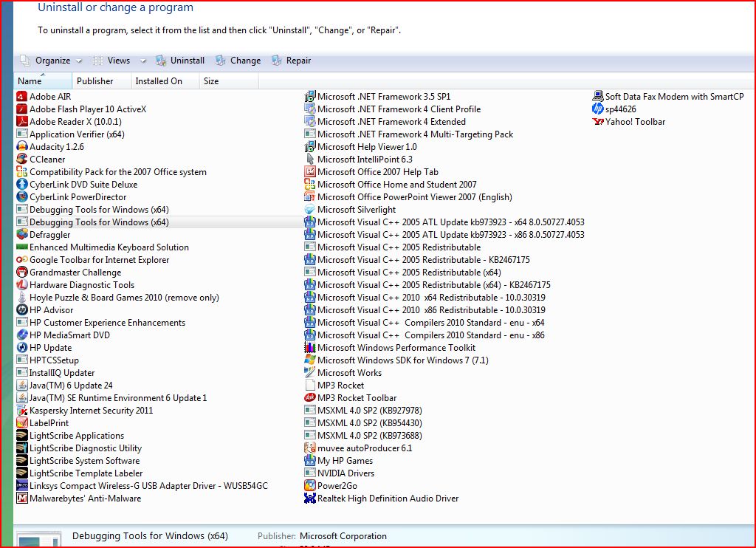Click the LabelPrint icon
This screenshot has height=548, width=756.
[x=21, y=422]
